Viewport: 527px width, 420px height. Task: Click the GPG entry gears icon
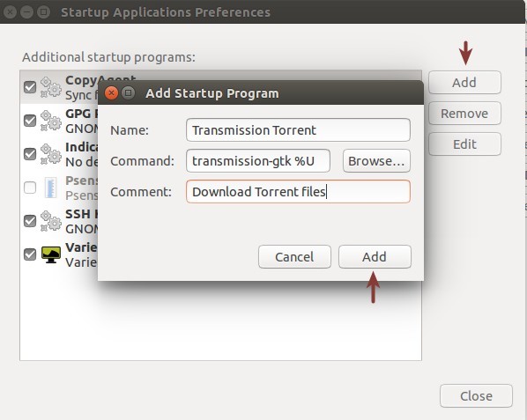(x=51, y=121)
